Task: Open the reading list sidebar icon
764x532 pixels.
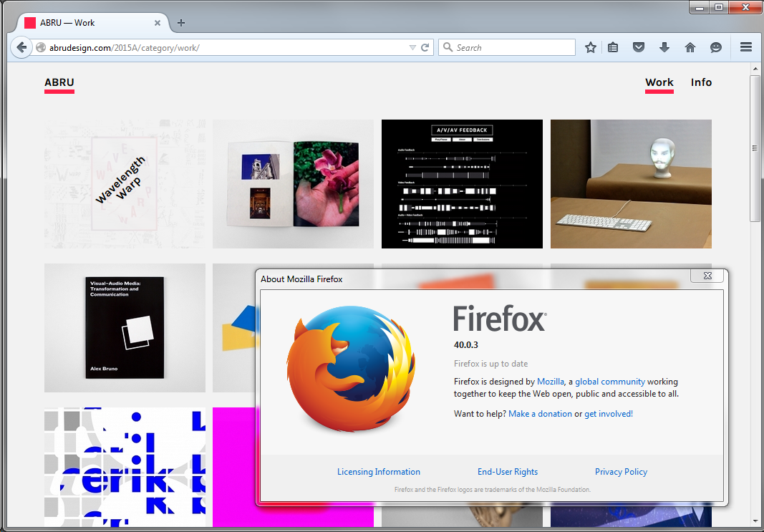Action: 613,47
